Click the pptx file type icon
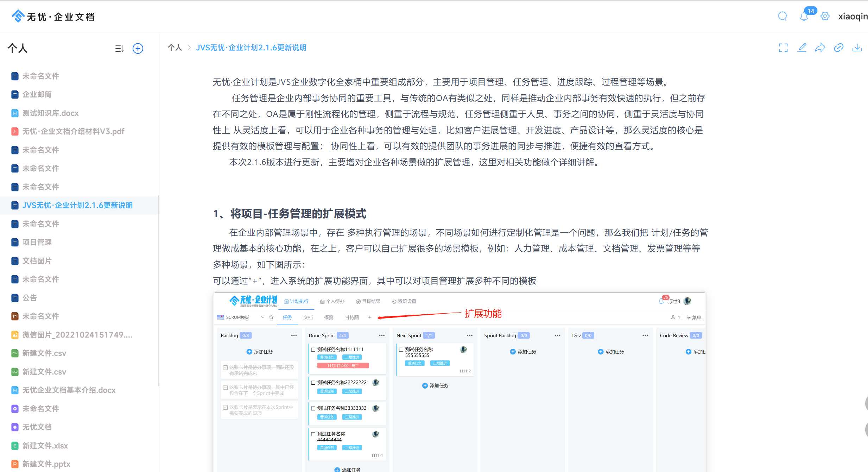The height and width of the screenshot is (472, 868). pyautogui.click(x=15, y=464)
